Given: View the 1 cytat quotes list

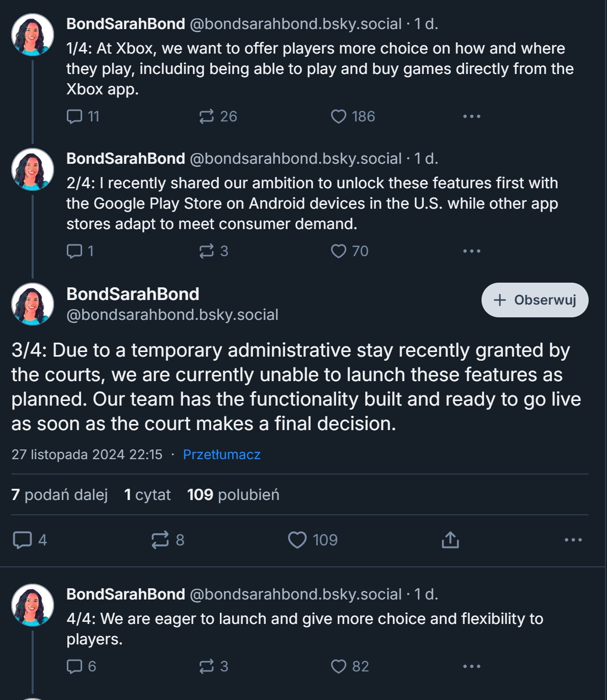Looking at the screenshot, I should pyautogui.click(x=147, y=495).
